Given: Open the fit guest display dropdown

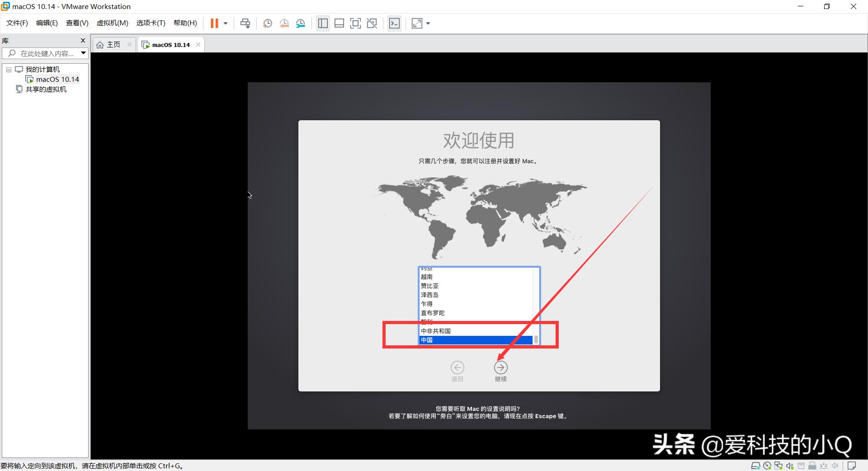Looking at the screenshot, I should click(x=428, y=23).
